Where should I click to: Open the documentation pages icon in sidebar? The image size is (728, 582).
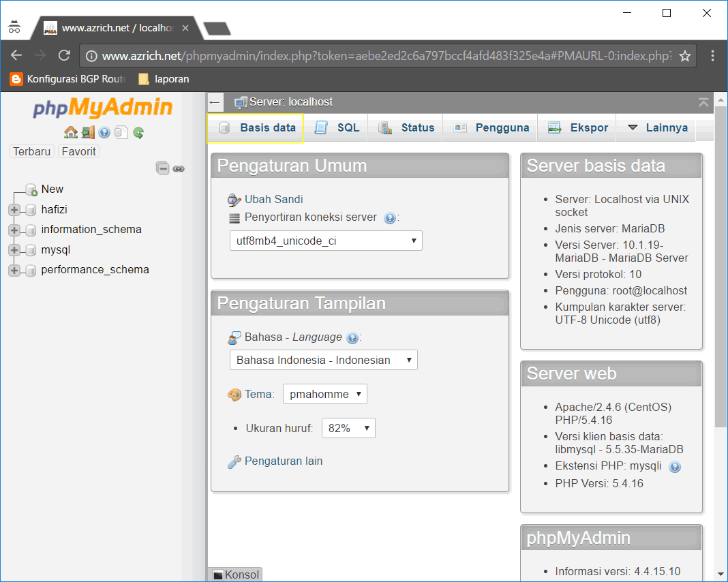(x=121, y=132)
